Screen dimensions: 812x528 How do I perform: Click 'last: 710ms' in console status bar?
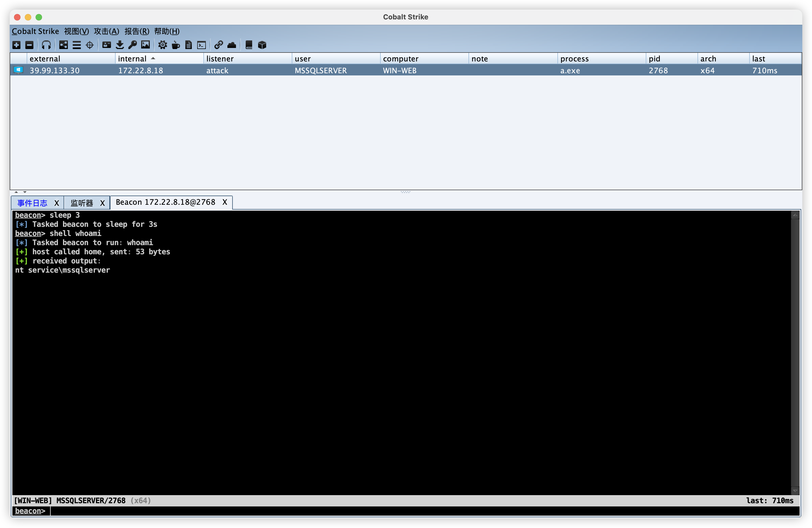tap(770, 501)
